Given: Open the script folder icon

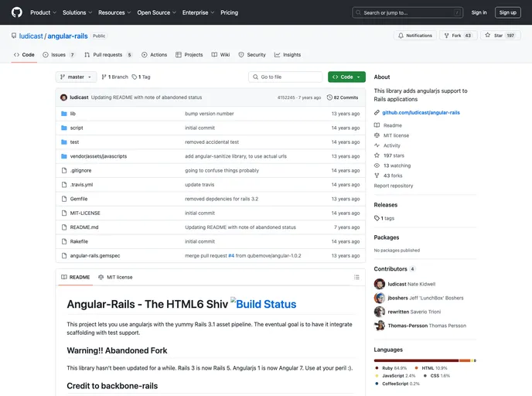Looking at the screenshot, I should pyautogui.click(x=63, y=128).
